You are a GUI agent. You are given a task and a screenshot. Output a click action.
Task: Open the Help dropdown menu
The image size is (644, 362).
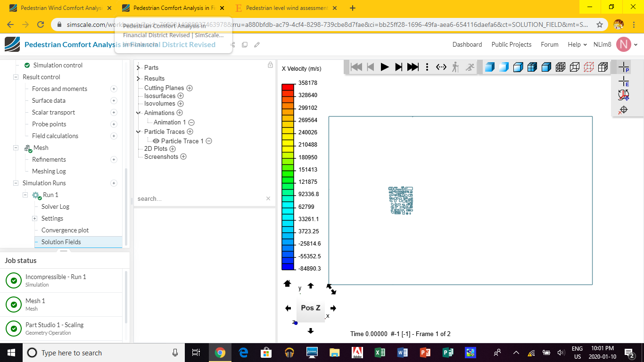(578, 44)
